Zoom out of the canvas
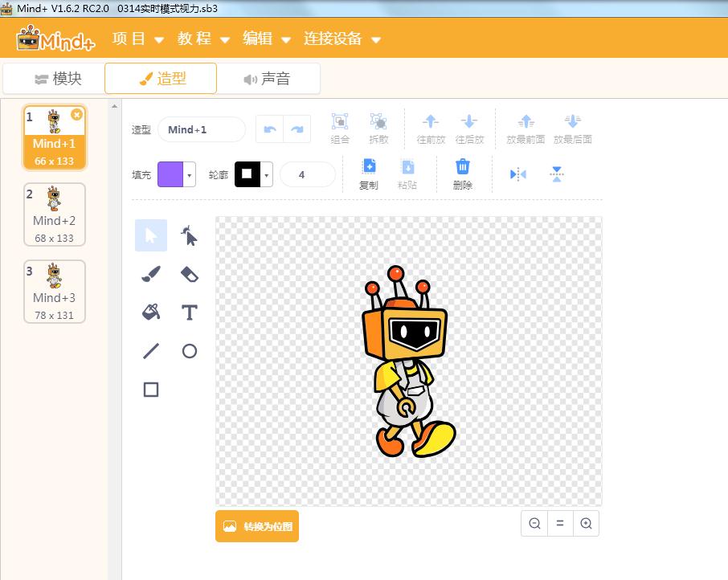Viewport: 728px width, 580px height. point(534,524)
